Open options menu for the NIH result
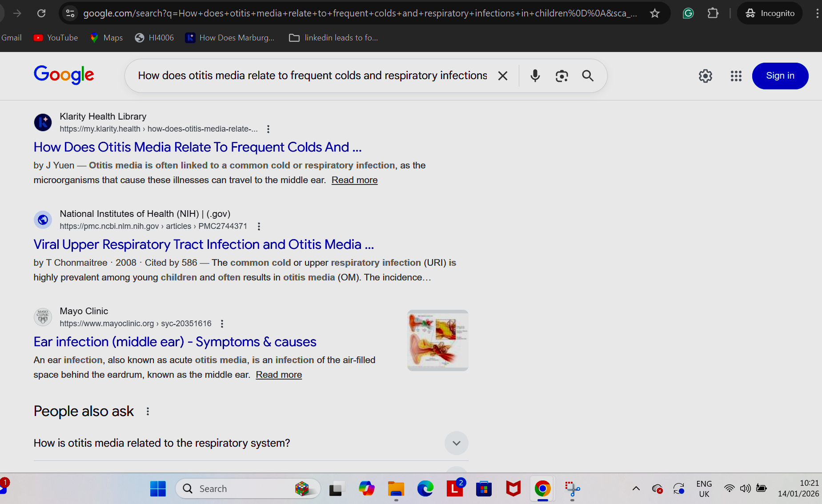The height and width of the screenshot is (504, 822). (x=258, y=226)
